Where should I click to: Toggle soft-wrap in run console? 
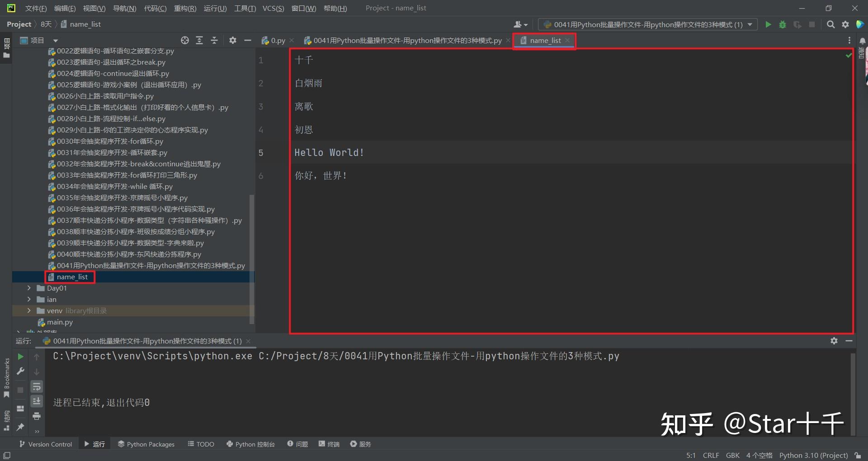tap(37, 386)
